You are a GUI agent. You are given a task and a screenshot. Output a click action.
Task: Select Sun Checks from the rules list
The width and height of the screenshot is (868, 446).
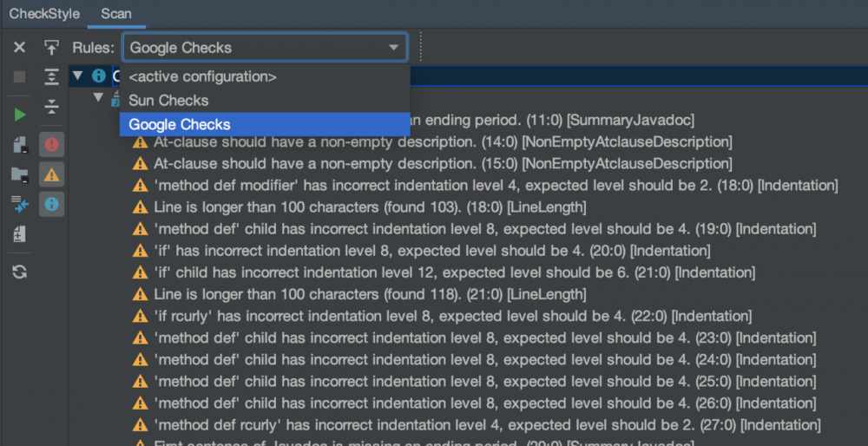pos(168,101)
